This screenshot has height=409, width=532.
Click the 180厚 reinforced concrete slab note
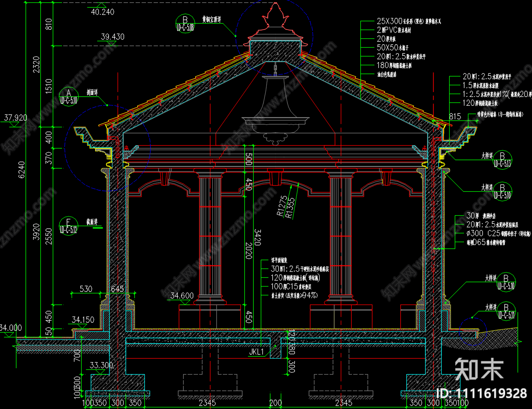coord(394,65)
